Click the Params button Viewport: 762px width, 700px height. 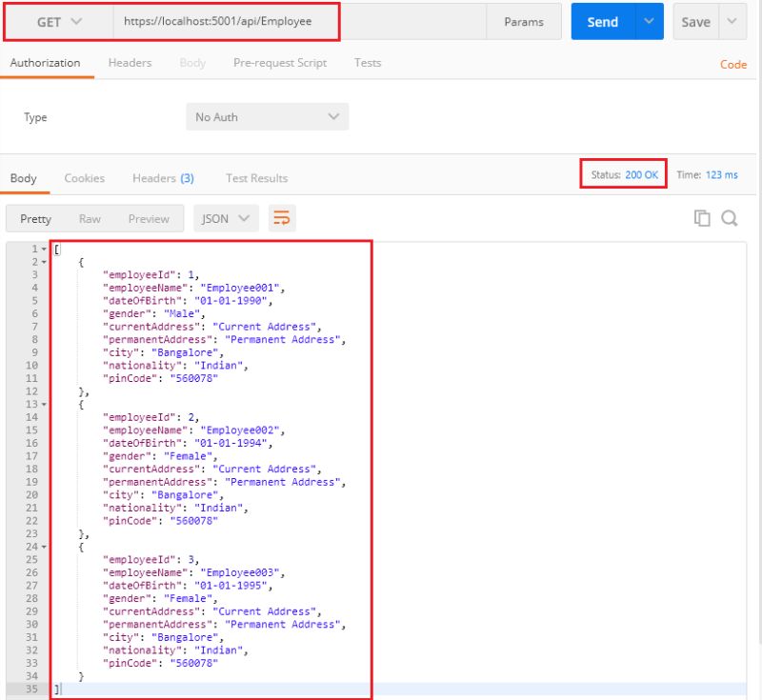pos(523,20)
